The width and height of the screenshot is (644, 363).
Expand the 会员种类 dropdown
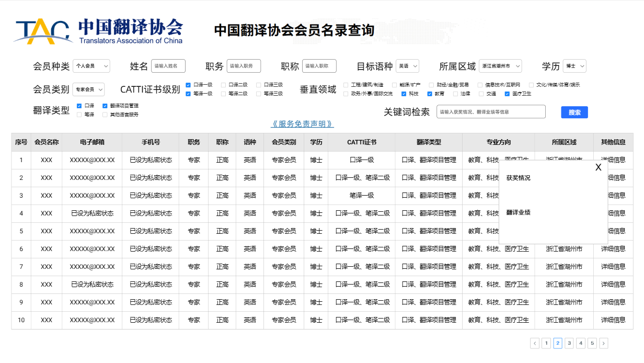pos(91,66)
